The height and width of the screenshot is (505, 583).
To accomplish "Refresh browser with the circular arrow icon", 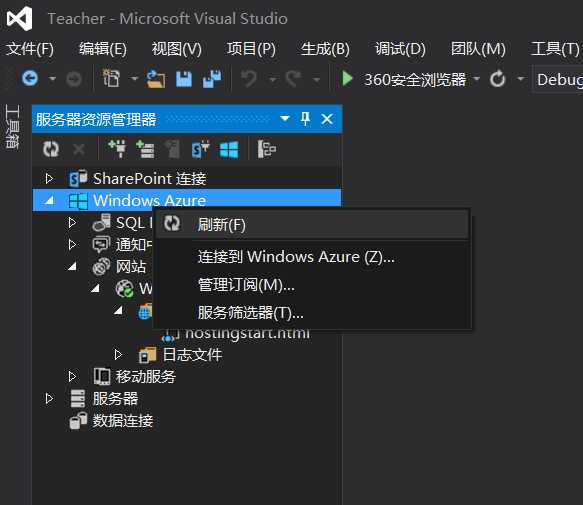I will click(x=497, y=79).
